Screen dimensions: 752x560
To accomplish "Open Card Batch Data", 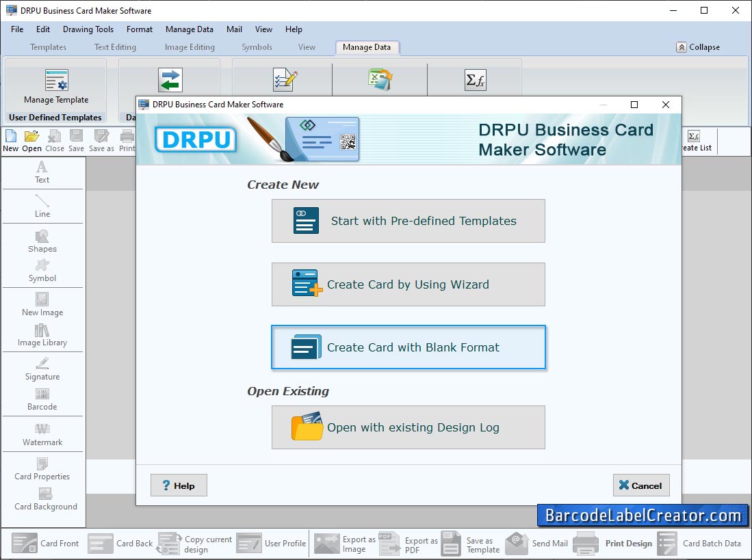I will (699, 543).
